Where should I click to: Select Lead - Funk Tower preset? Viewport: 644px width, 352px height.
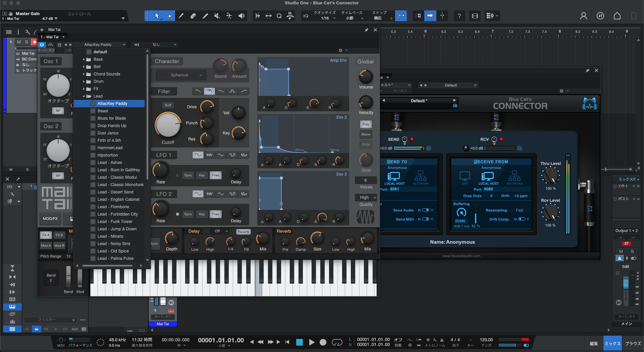click(115, 222)
